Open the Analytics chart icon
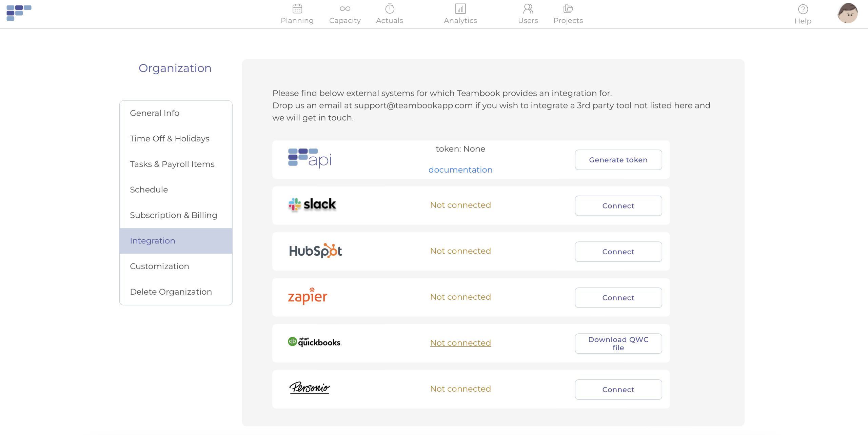Viewport: 868px width, 435px height. point(460,9)
